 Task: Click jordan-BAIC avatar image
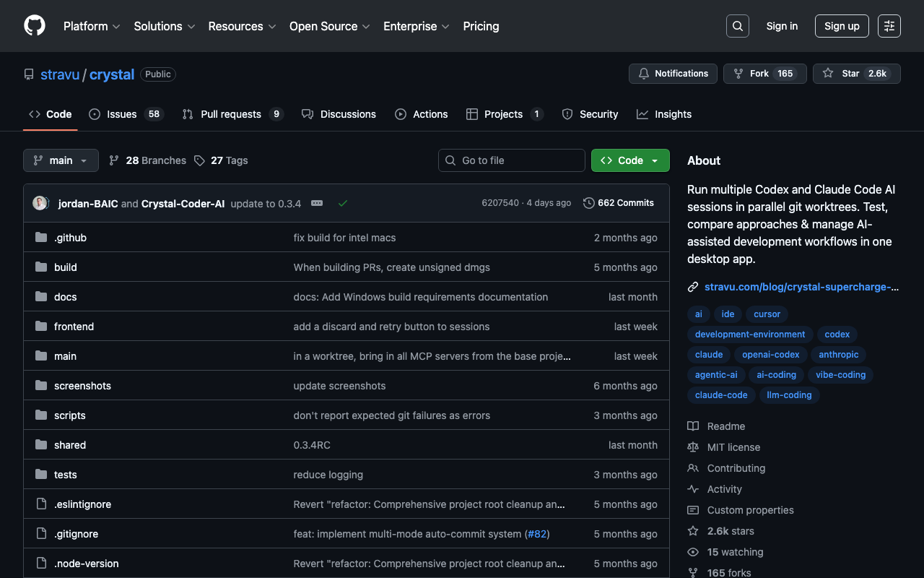tap(40, 203)
